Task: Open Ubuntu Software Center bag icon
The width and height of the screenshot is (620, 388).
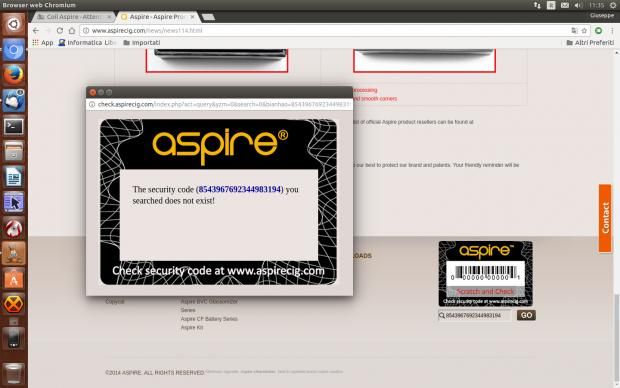Action: click(13, 279)
